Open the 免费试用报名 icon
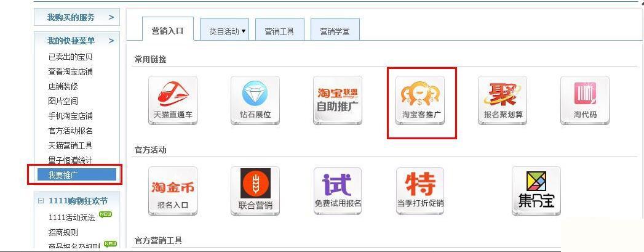Viewport: 644px width, 252px height. pos(338,191)
